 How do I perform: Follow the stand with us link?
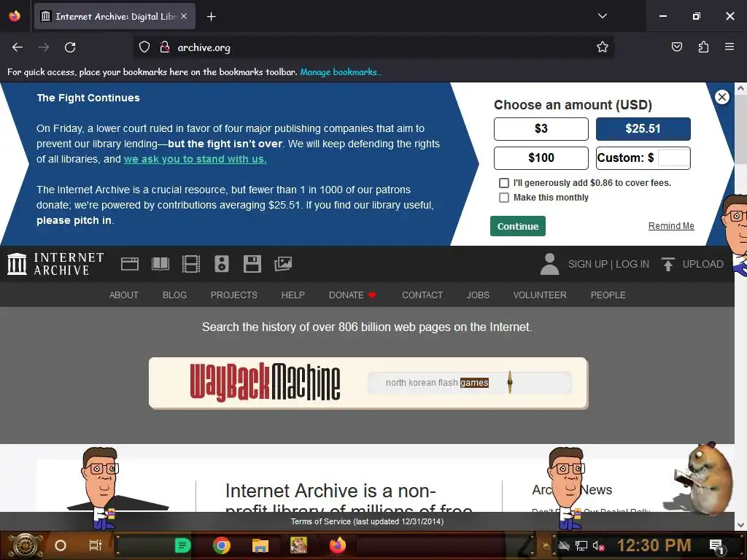[x=195, y=159]
